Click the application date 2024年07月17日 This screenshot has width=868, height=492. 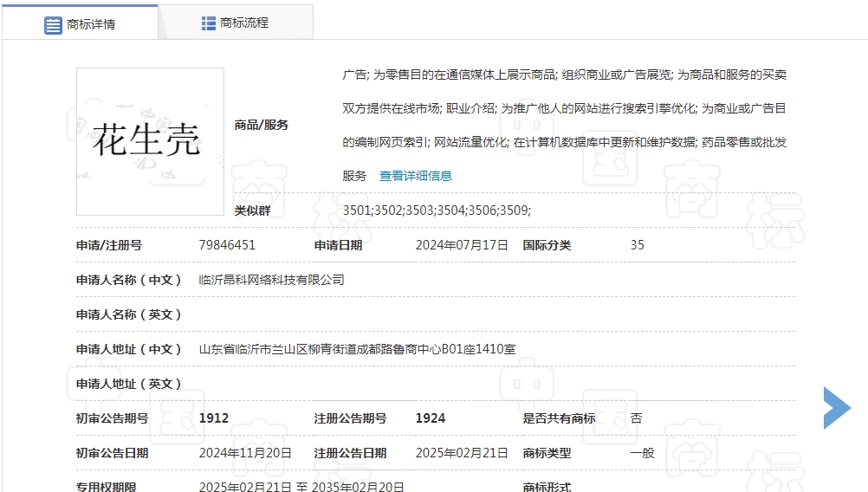(x=462, y=245)
